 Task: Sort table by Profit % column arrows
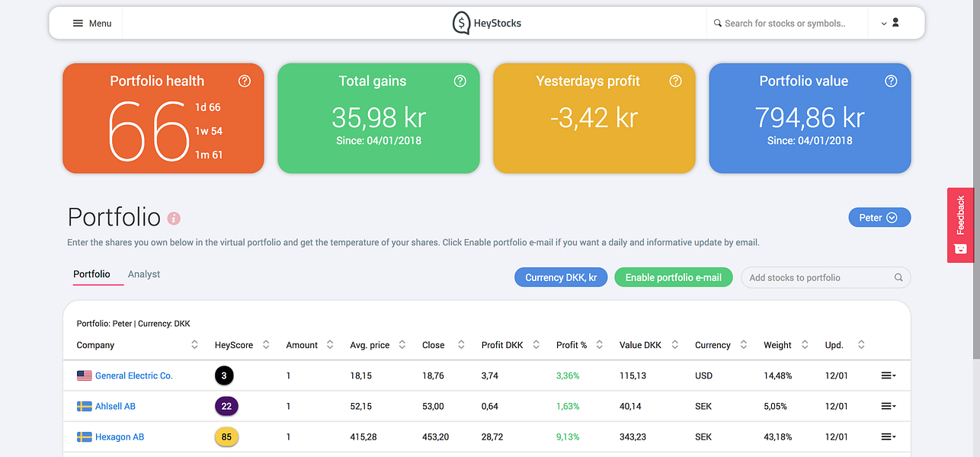click(599, 345)
